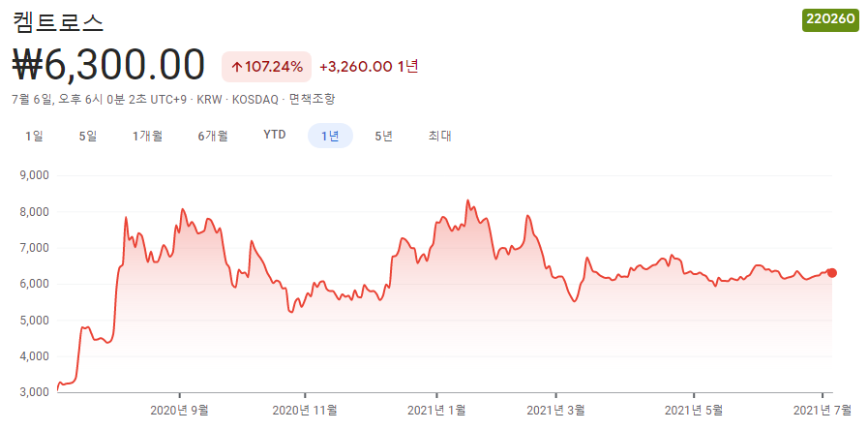Click the 2021년 3월 axis label
The height and width of the screenshot is (430, 868).
coord(555,411)
